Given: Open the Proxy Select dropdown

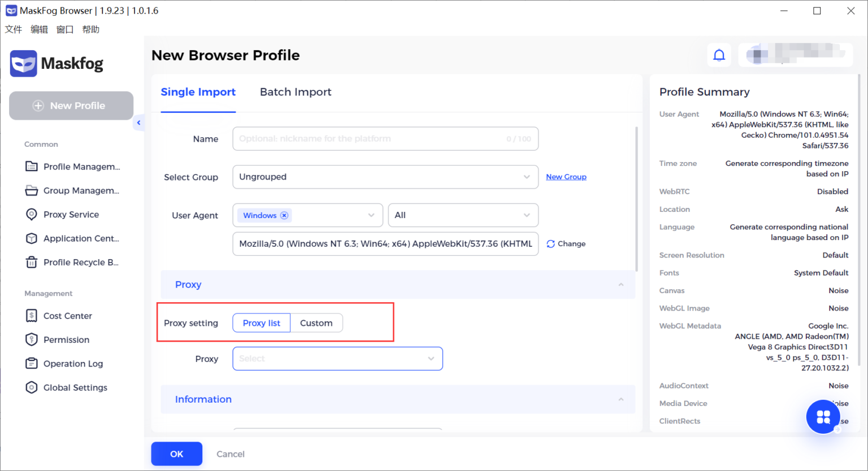Looking at the screenshot, I should pyautogui.click(x=338, y=359).
